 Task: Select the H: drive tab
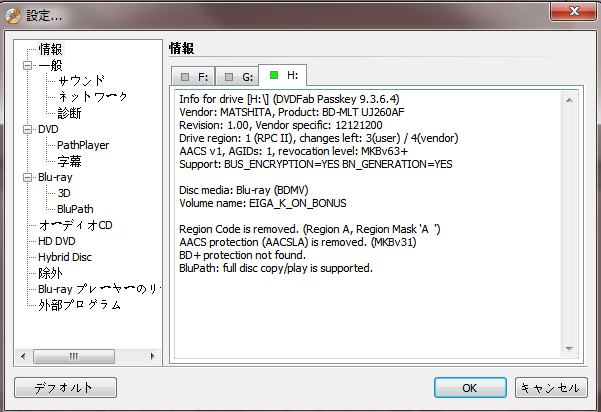[282, 75]
